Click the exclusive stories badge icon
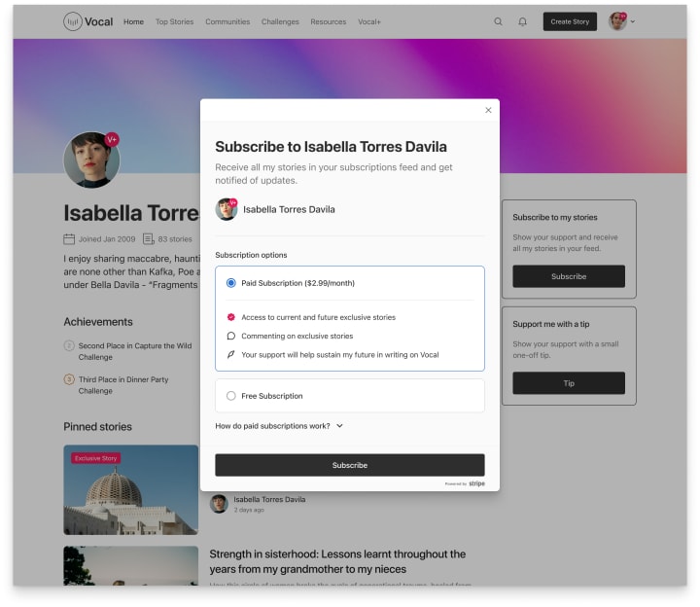The height and width of the screenshot is (607, 700). pyautogui.click(x=230, y=317)
